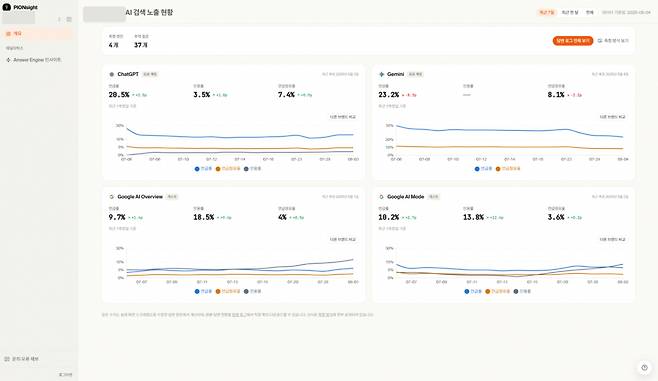Toggle gray legend series in ChatGPT chart
The width and height of the screenshot is (658, 381).
tap(253, 169)
